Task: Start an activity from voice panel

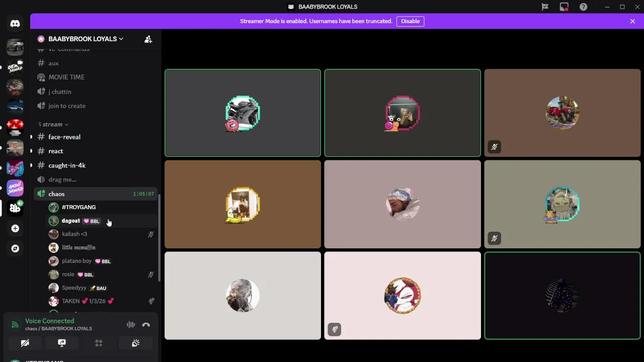Action: click(99, 343)
